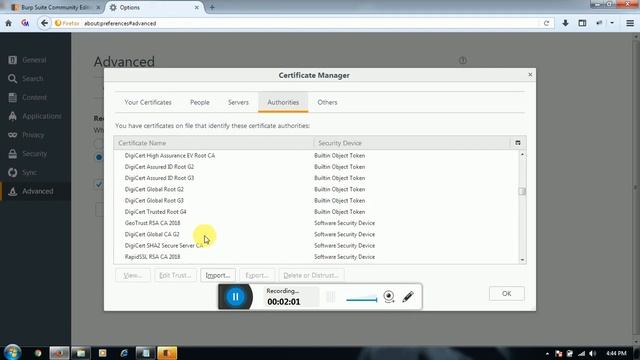Click scroll up arrow of certificate list

[522, 154]
